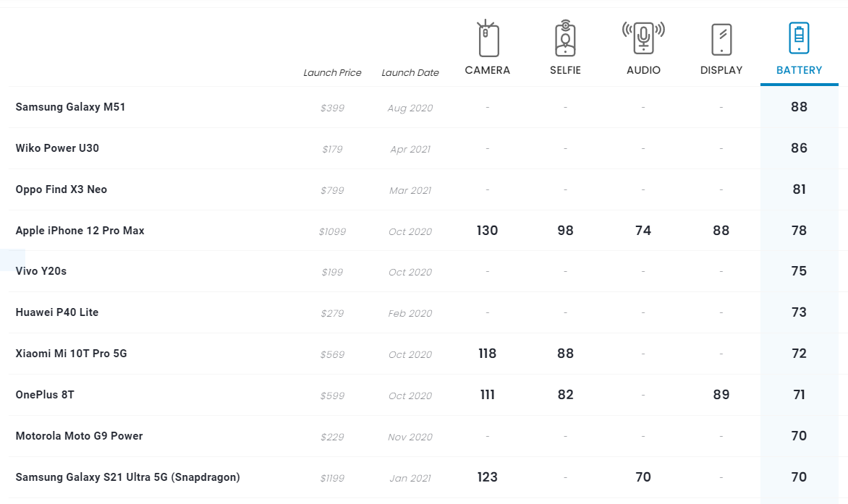Sort by Launch Date column
This screenshot has width=848, height=504.
tap(410, 72)
